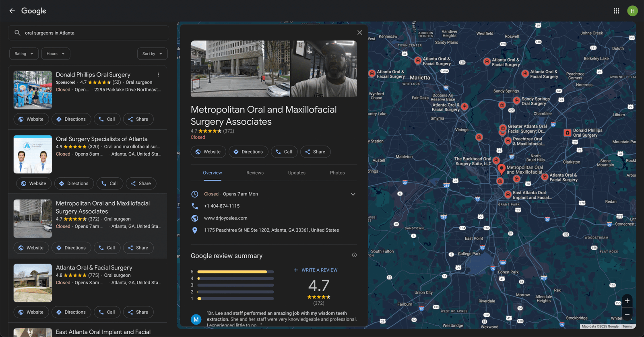The width and height of the screenshot is (644, 337).
Task: Click Directions button in the details panel
Action: [x=248, y=152]
